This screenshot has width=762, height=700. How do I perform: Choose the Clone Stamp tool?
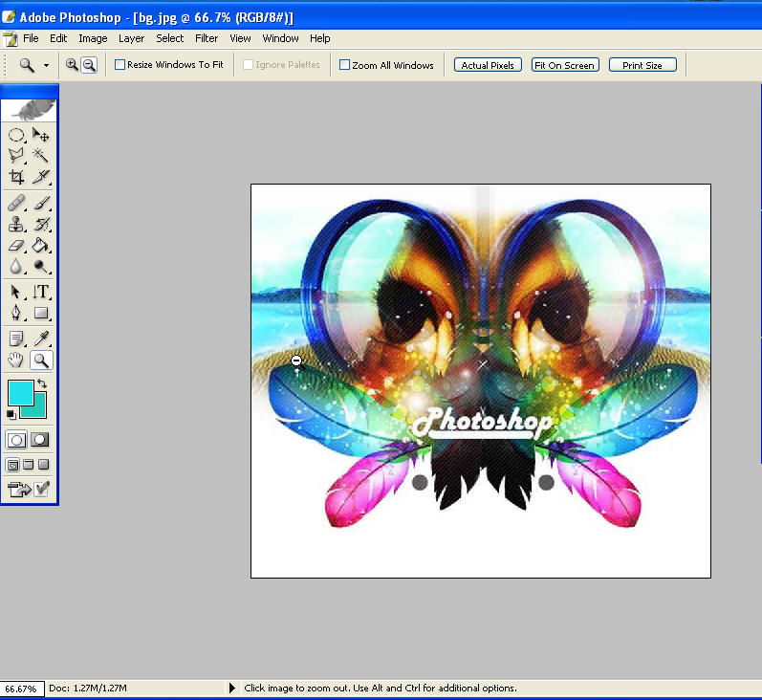[16, 225]
